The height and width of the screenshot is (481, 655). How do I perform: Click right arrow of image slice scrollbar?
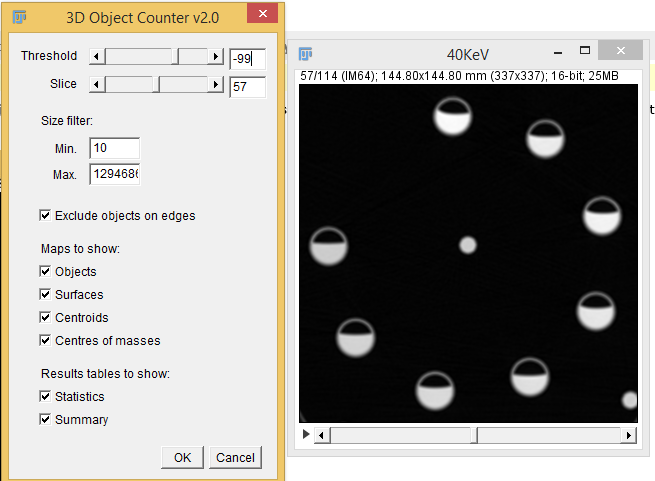point(629,435)
